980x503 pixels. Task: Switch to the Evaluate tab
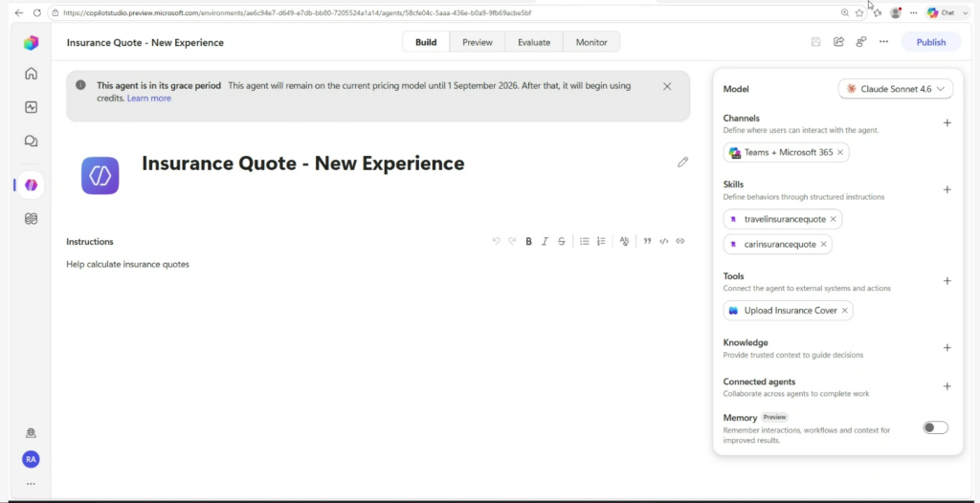click(534, 42)
